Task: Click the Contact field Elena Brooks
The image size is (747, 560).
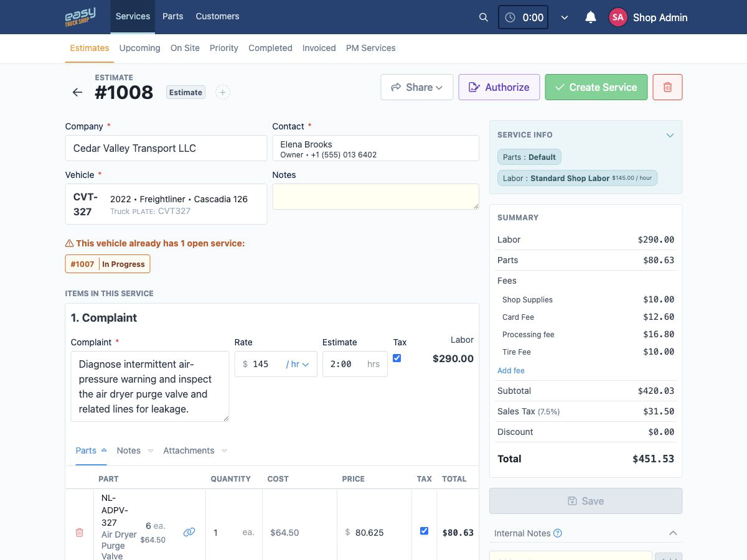Action: [x=375, y=149]
